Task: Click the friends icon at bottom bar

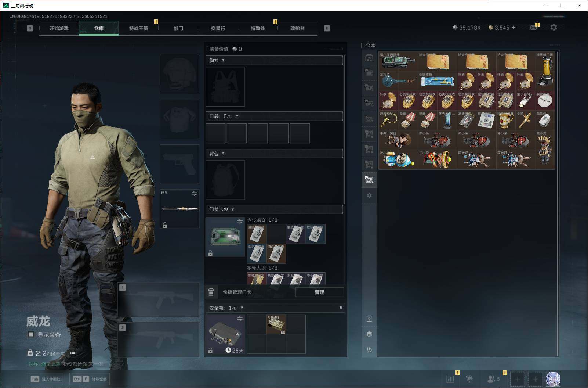Action: click(491, 379)
